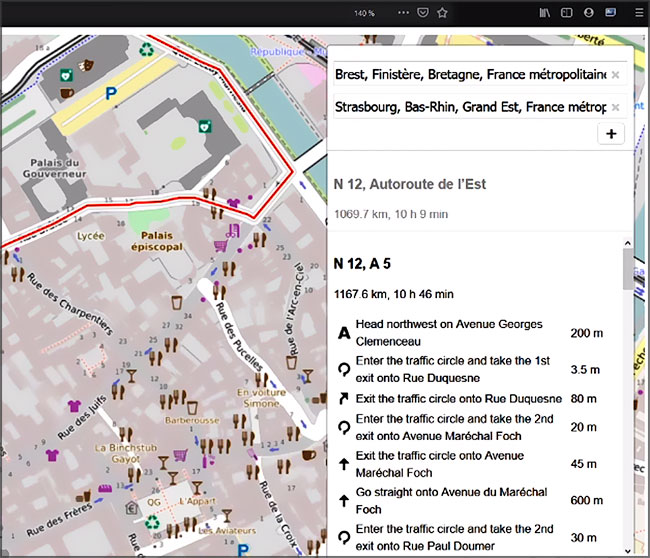The width and height of the screenshot is (650, 558).
Task: Click the slight-right arrow icon for Rue Duquesne
Action: tap(344, 399)
